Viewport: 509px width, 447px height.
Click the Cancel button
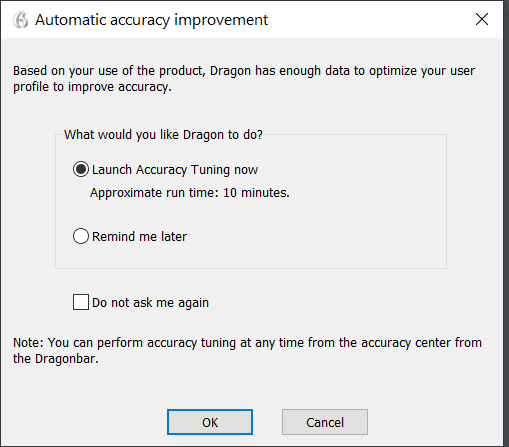pyautogui.click(x=325, y=422)
